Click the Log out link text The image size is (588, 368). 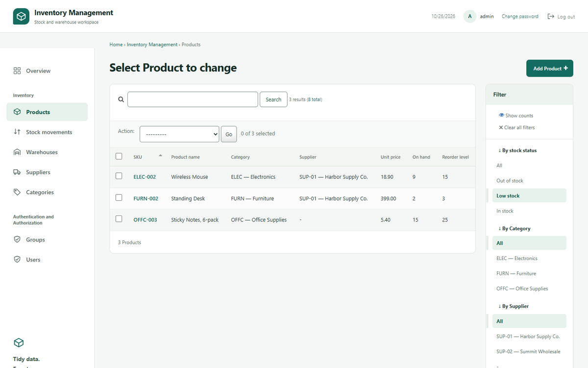click(x=566, y=17)
